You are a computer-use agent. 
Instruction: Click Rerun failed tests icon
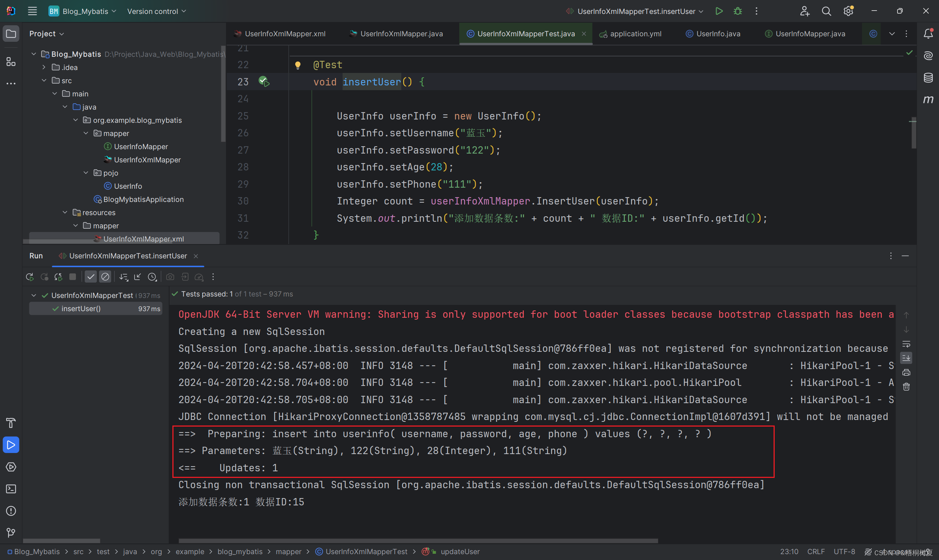(x=44, y=277)
